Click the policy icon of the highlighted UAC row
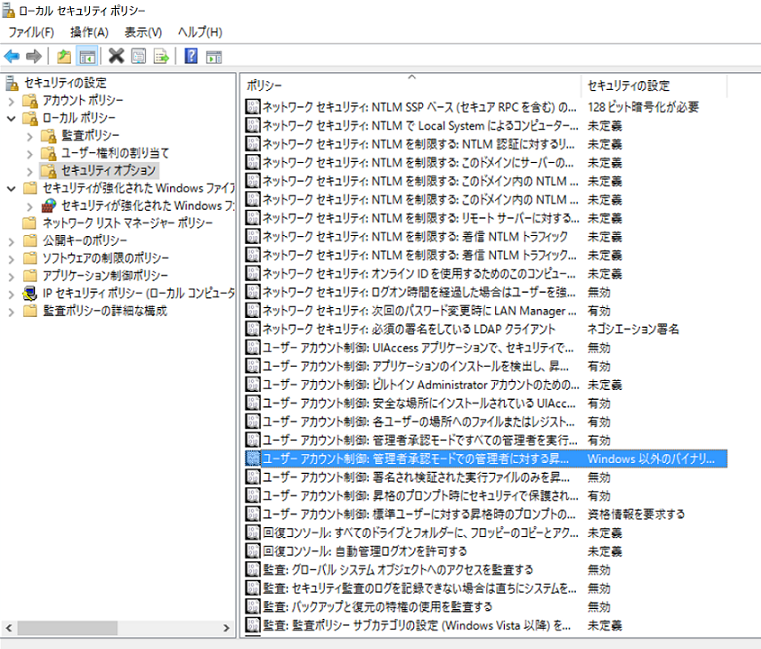 pyautogui.click(x=252, y=458)
